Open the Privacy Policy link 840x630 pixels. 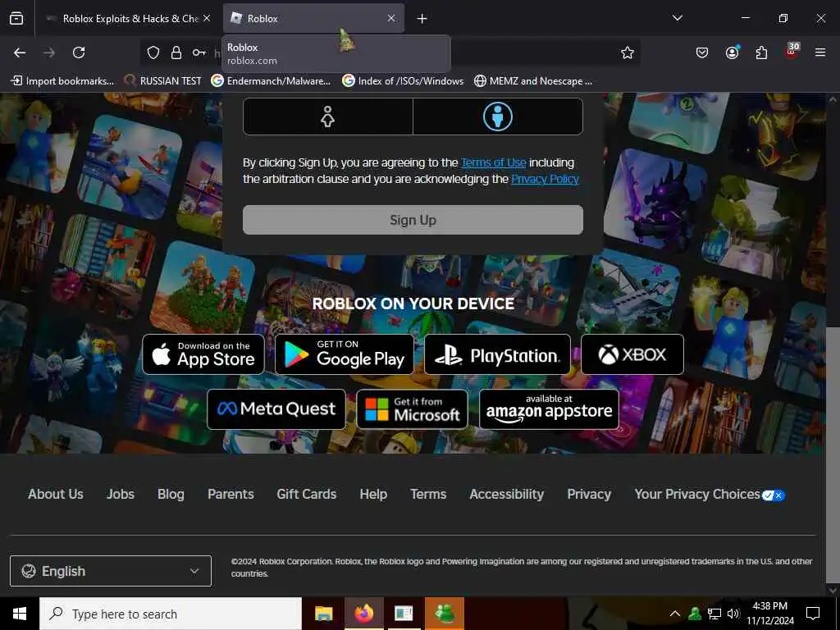point(545,179)
